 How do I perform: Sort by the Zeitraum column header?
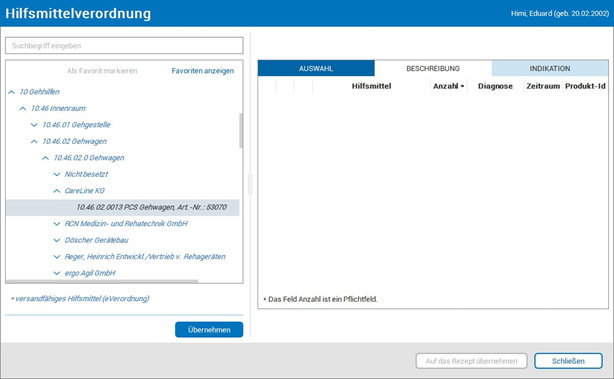tap(543, 86)
